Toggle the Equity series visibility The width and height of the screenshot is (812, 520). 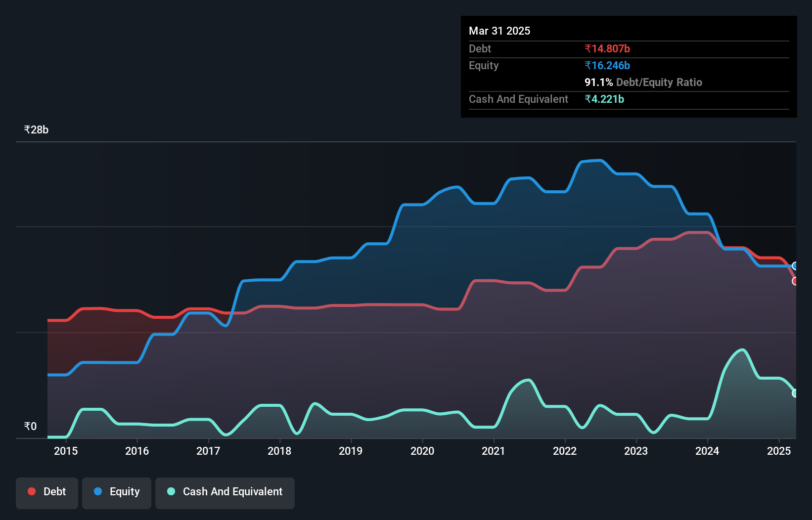[x=116, y=492]
